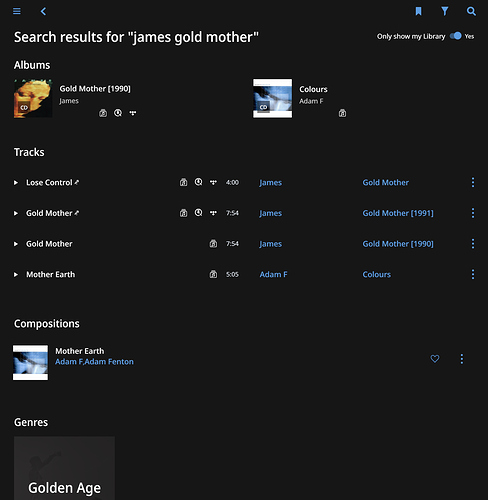Screen dimensions: 488x500
Task: Play the Mother Earth track
Action: click(x=16, y=275)
